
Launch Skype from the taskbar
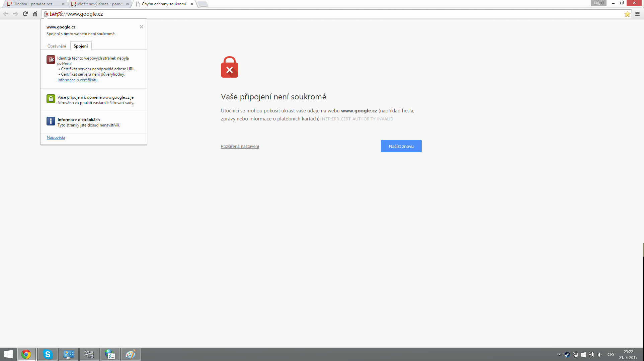point(48,354)
